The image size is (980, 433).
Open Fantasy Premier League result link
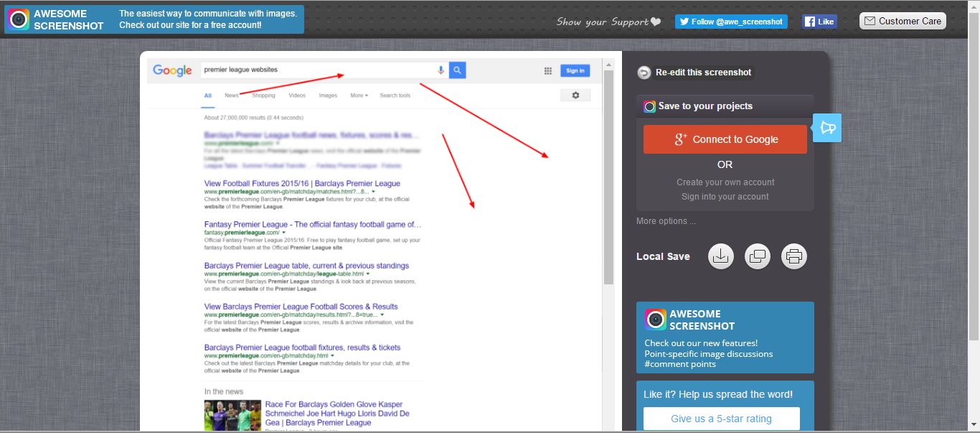point(313,225)
